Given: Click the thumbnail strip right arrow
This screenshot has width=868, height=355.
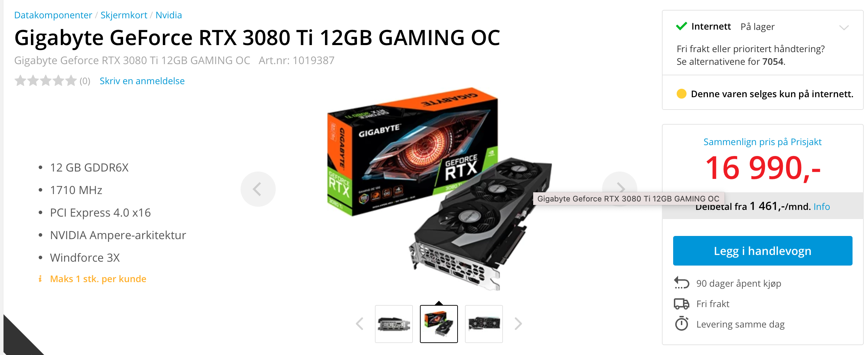Looking at the screenshot, I should [518, 324].
